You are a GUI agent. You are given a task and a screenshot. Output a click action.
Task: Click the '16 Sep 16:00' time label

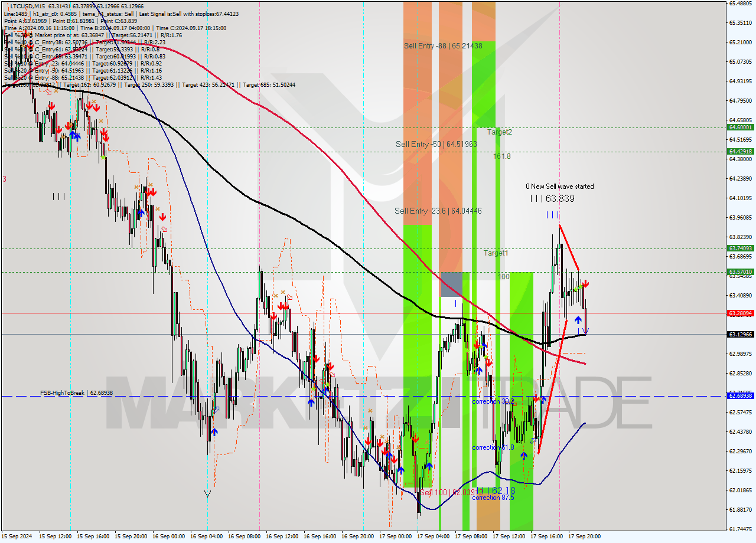[321, 537]
